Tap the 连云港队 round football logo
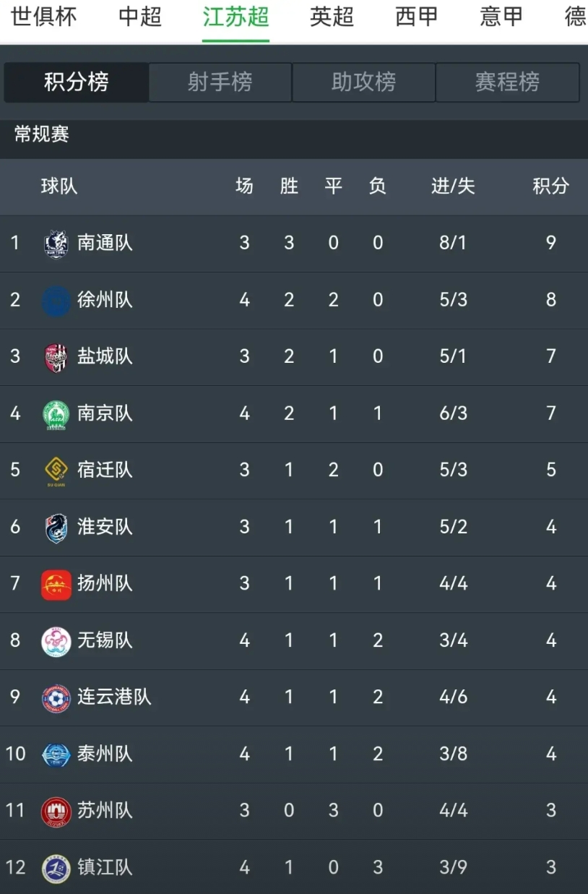The image size is (588, 894). pyautogui.click(x=56, y=698)
